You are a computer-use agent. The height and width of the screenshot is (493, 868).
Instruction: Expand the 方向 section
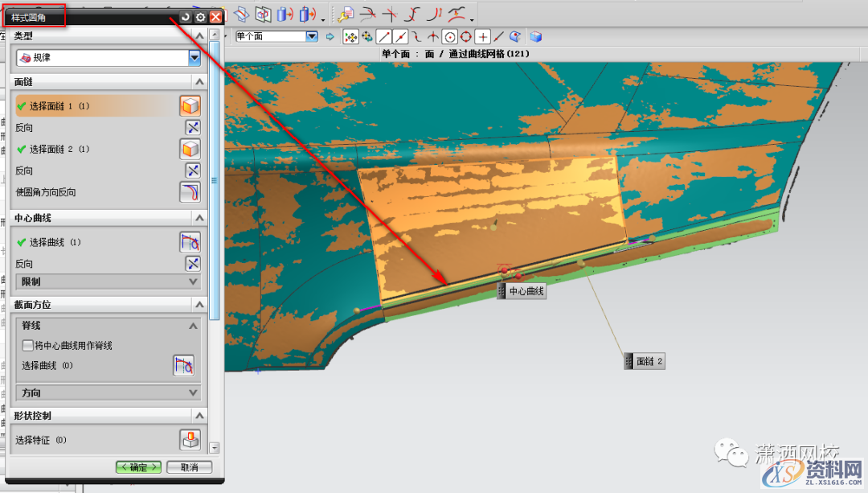(x=192, y=393)
